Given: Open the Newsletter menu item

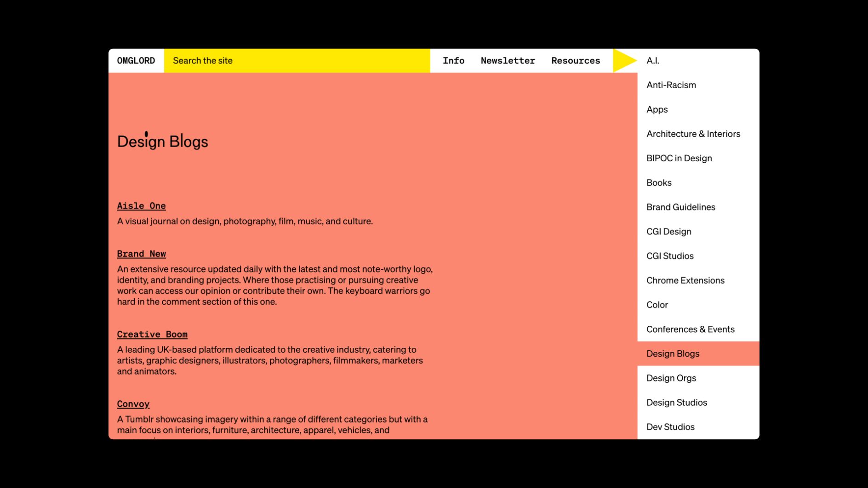Looking at the screenshot, I should click(x=508, y=61).
